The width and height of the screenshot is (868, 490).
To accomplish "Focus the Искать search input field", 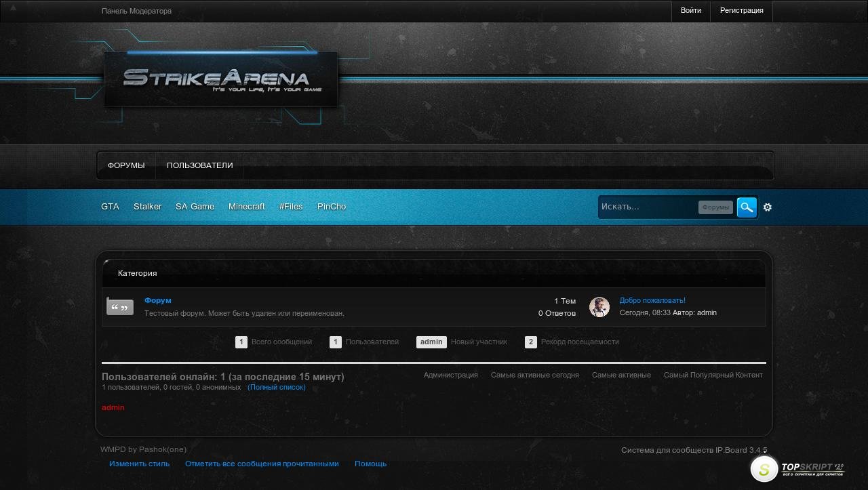I will [648, 207].
